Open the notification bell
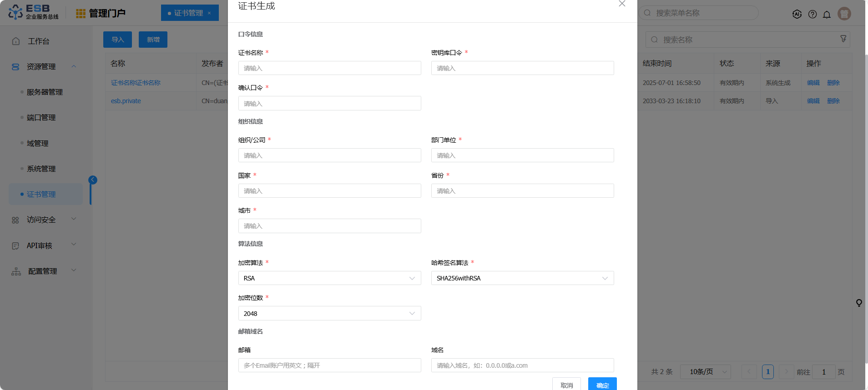This screenshot has height=390, width=868. [827, 14]
